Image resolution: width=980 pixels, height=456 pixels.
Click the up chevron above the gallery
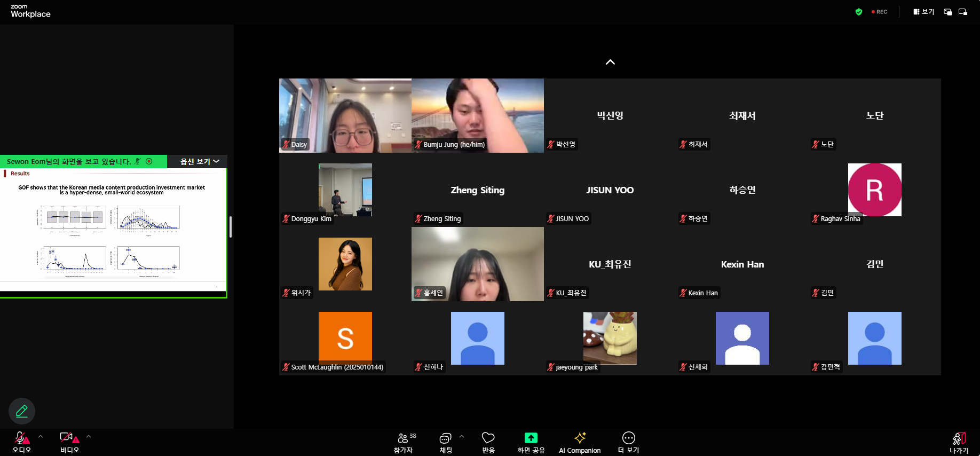point(610,62)
